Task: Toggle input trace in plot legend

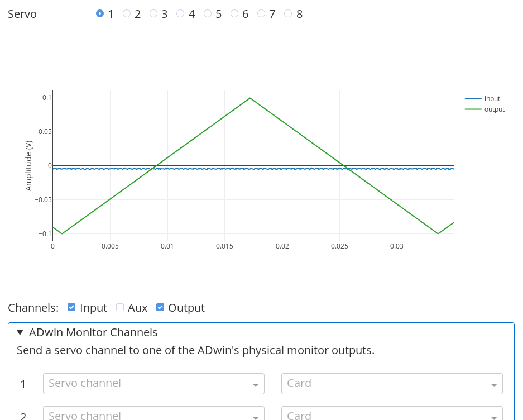Action: (x=492, y=99)
